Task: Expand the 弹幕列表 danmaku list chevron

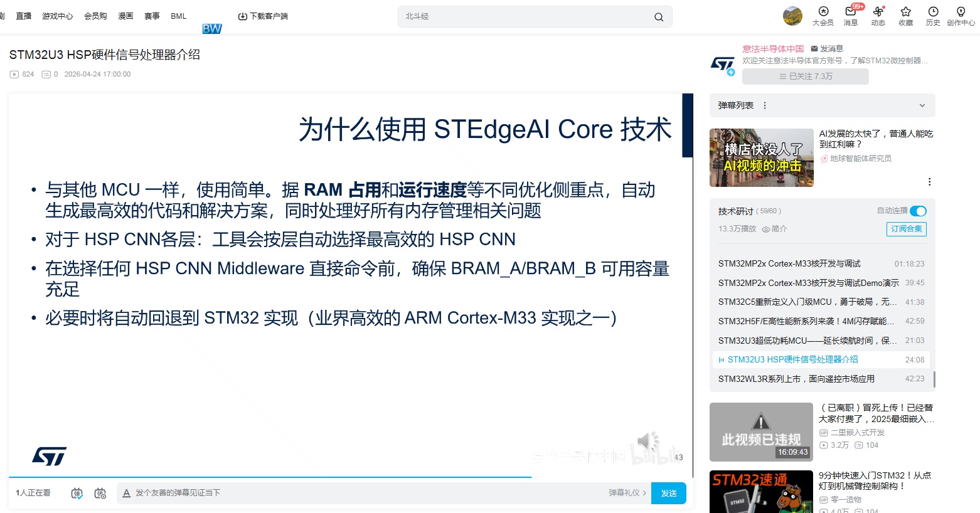Action: pos(922,105)
